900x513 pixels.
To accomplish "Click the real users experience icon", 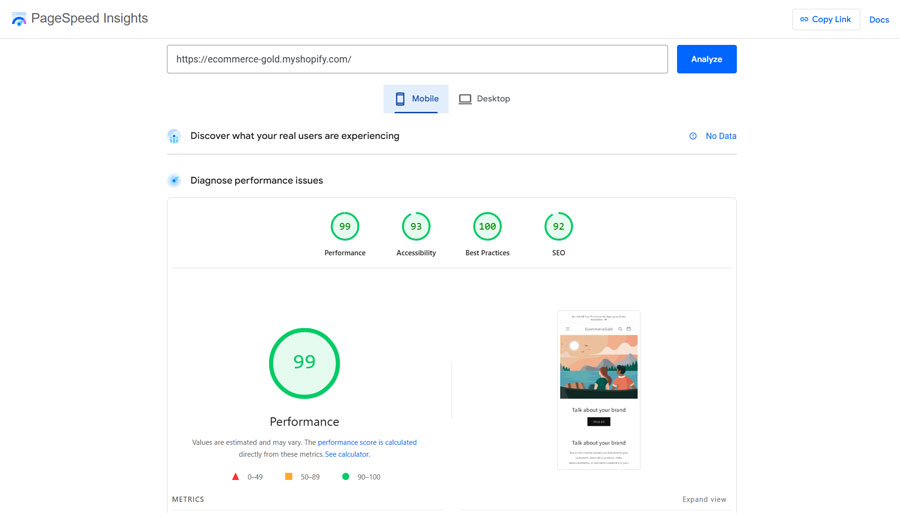I will tap(174, 136).
